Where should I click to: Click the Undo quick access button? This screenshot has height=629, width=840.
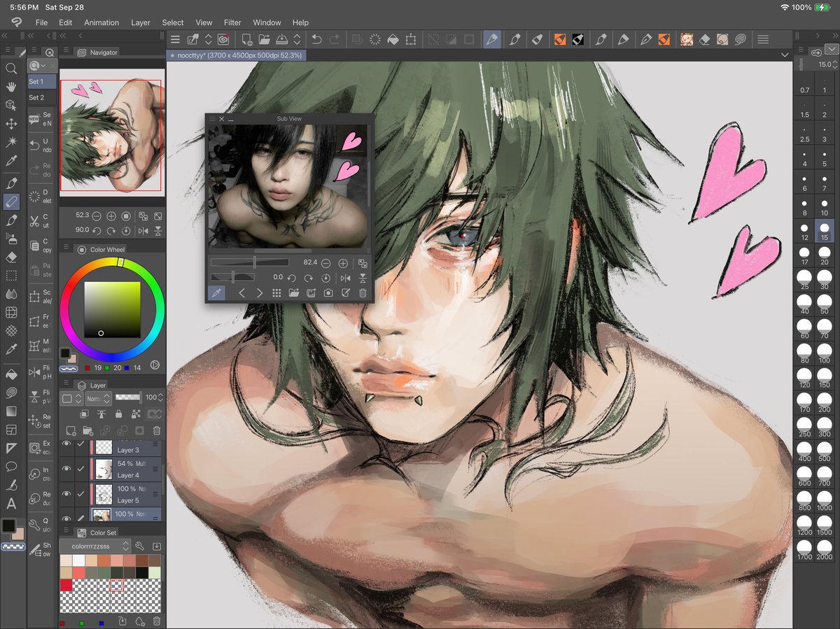tap(41, 145)
